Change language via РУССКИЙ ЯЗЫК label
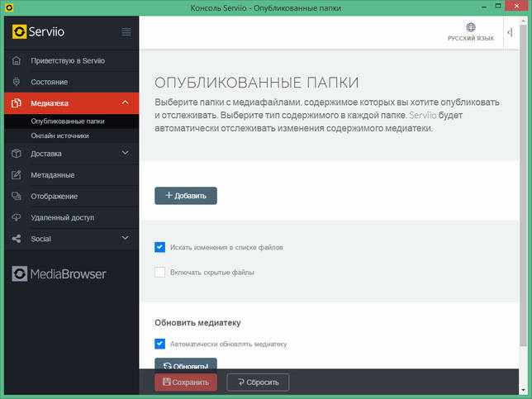This screenshot has height=399, width=532. [x=471, y=38]
